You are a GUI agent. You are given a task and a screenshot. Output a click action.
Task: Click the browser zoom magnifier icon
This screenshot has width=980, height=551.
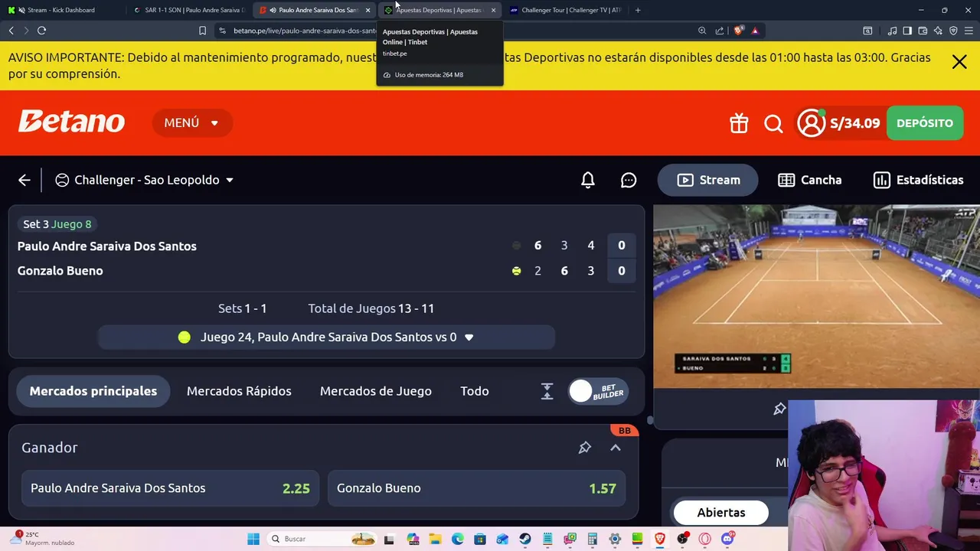(x=702, y=31)
